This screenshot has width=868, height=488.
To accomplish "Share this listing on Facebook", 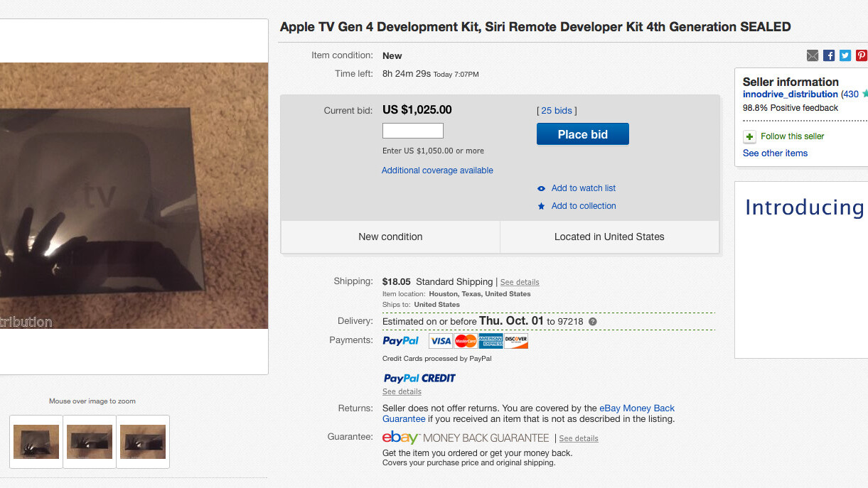I will [829, 55].
